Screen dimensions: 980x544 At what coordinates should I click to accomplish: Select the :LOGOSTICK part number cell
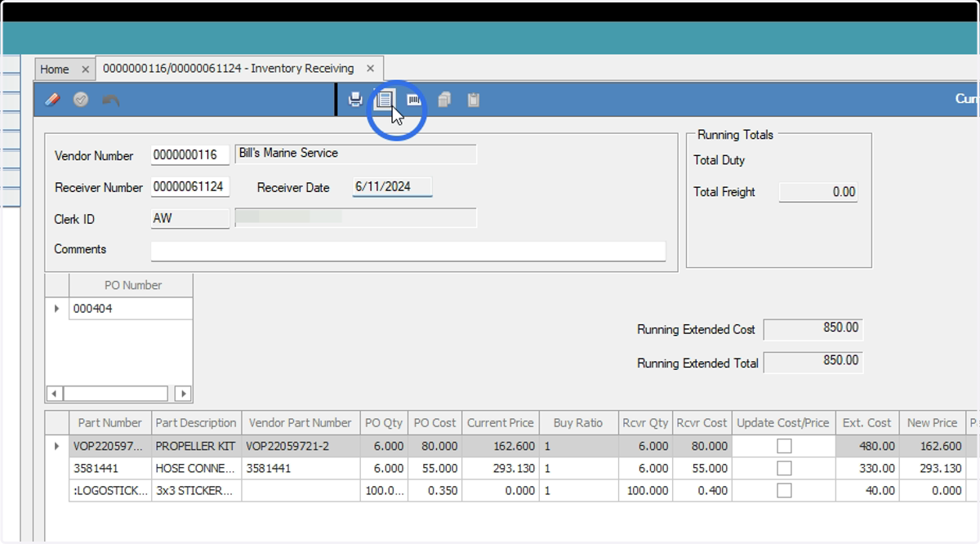click(110, 490)
